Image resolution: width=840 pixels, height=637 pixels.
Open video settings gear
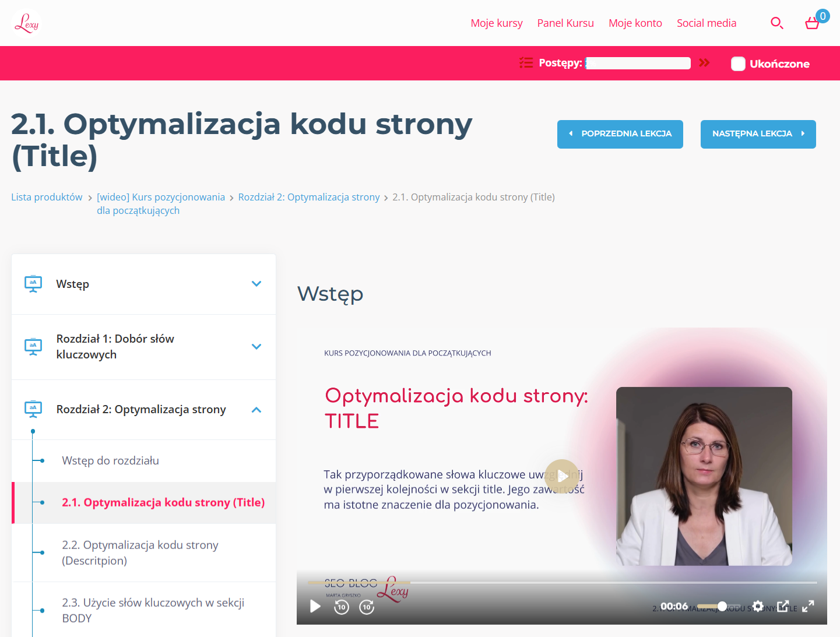(757, 607)
